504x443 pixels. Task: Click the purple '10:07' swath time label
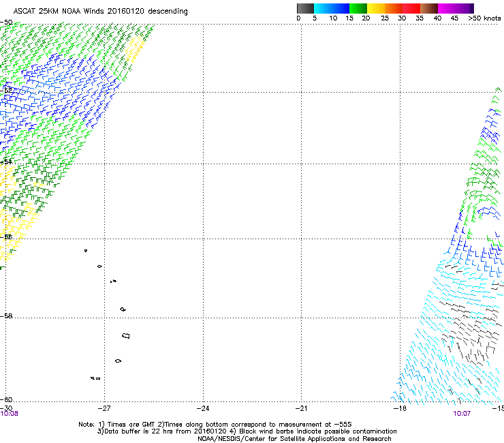pyautogui.click(x=462, y=414)
